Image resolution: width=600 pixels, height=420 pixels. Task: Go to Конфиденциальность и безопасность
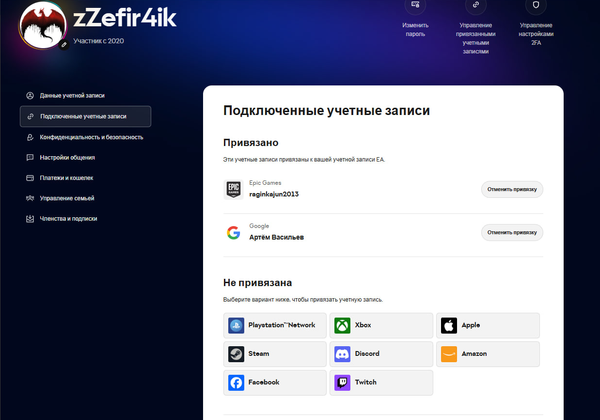click(91, 137)
